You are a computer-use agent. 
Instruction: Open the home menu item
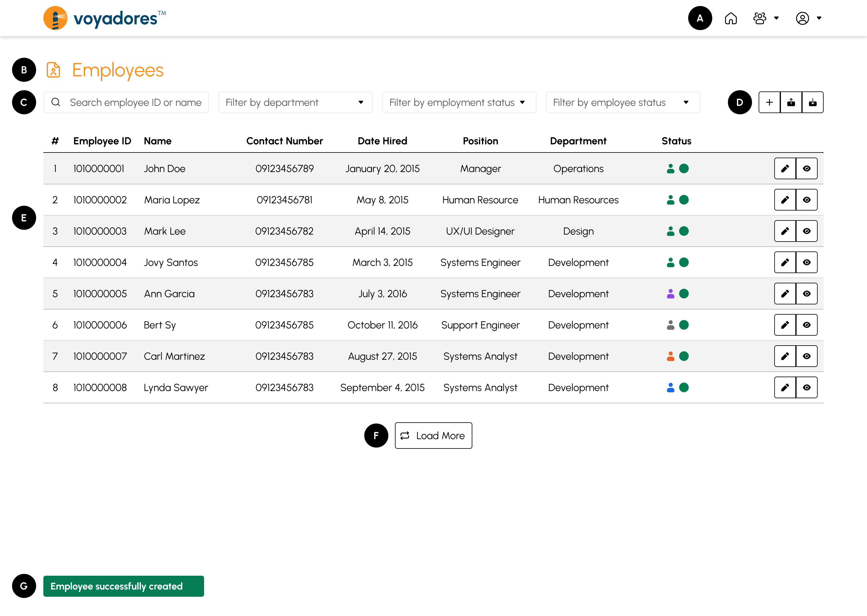pos(731,18)
